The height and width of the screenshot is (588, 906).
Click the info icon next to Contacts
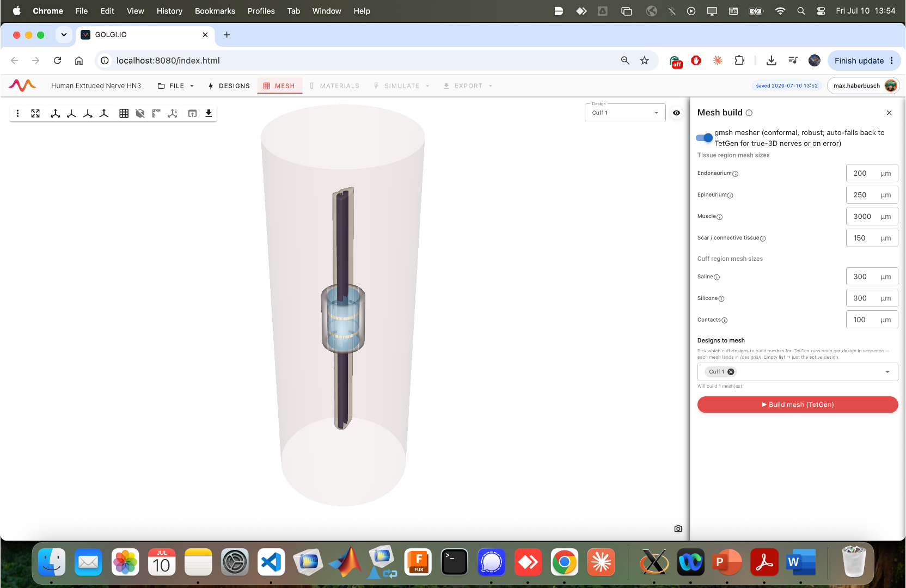724,320
